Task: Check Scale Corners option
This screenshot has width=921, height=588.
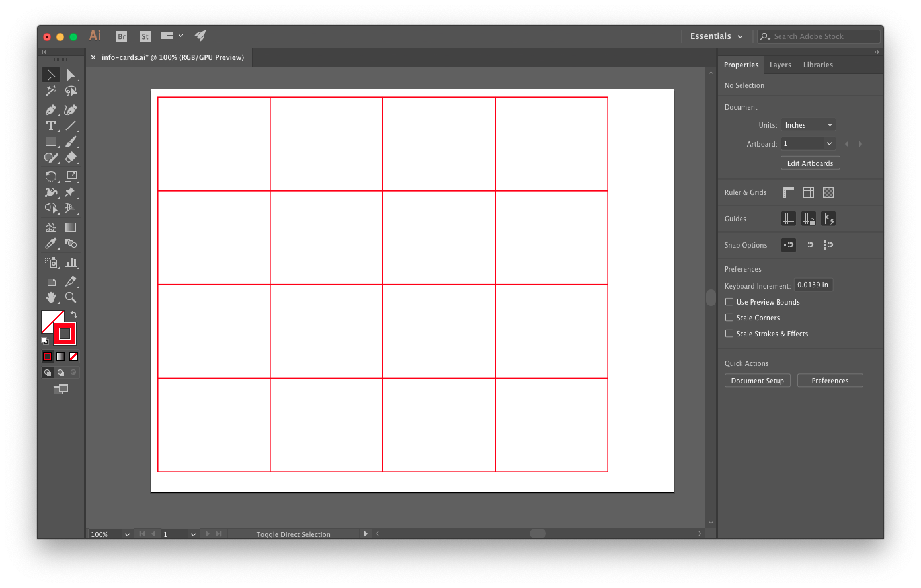Action: click(x=729, y=318)
